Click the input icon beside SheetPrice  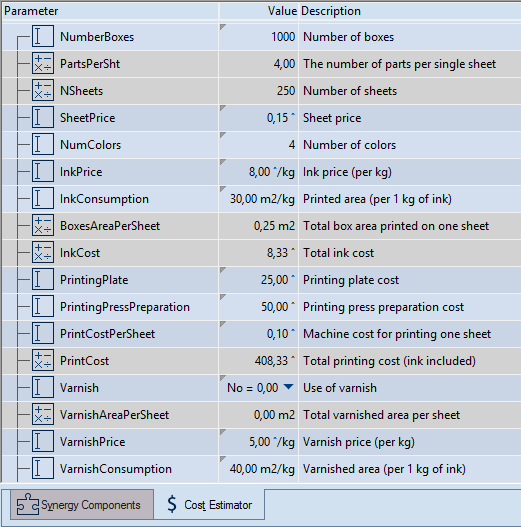click(x=43, y=117)
